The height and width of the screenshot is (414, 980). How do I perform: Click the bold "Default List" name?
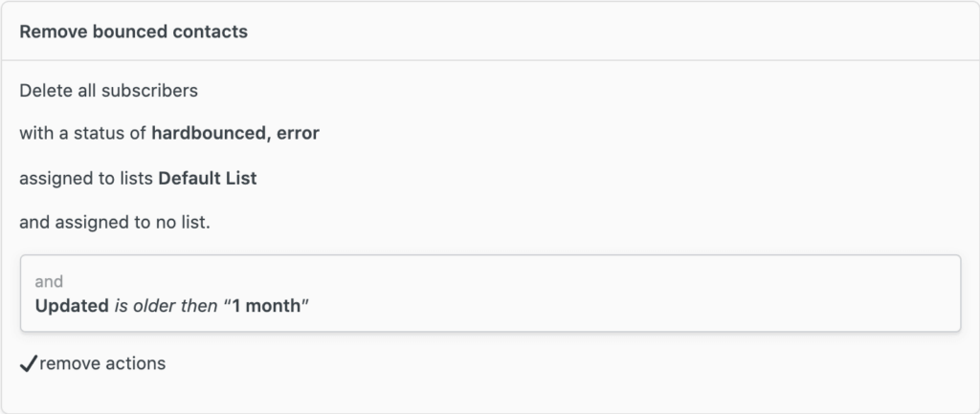(208, 178)
